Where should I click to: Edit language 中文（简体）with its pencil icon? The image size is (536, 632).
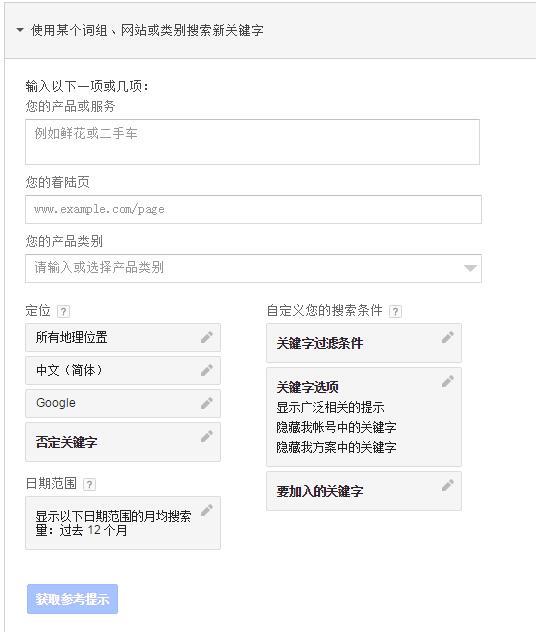207,370
